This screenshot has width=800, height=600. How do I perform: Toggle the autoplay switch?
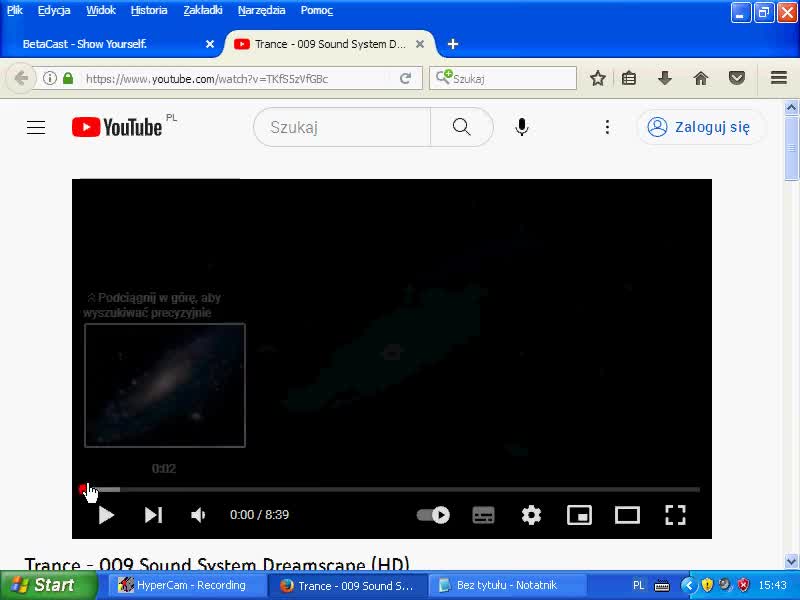click(x=433, y=515)
